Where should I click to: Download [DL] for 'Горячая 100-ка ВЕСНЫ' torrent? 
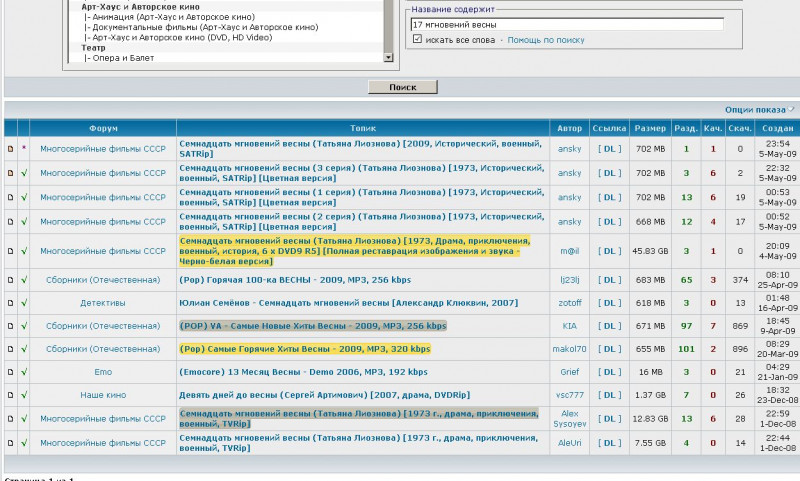(x=610, y=280)
